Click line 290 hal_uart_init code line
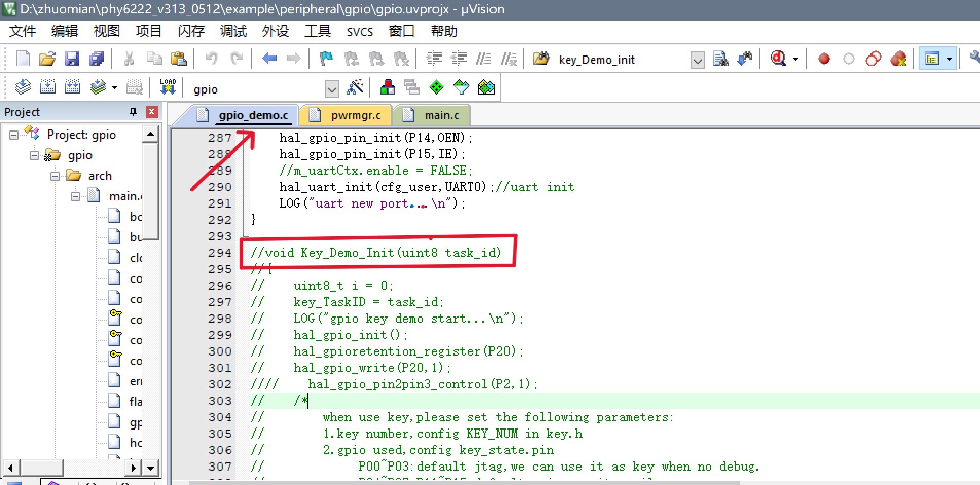This screenshot has height=485, width=980. tap(426, 186)
